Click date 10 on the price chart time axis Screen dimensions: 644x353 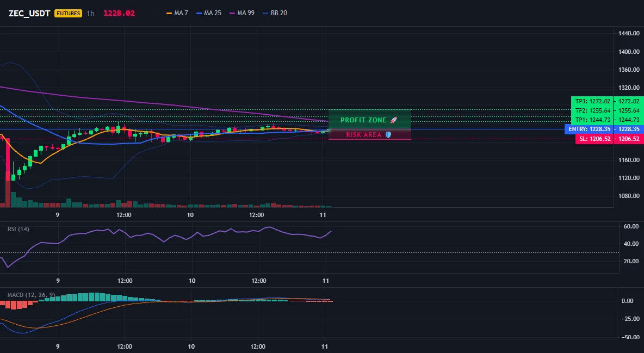(190, 215)
